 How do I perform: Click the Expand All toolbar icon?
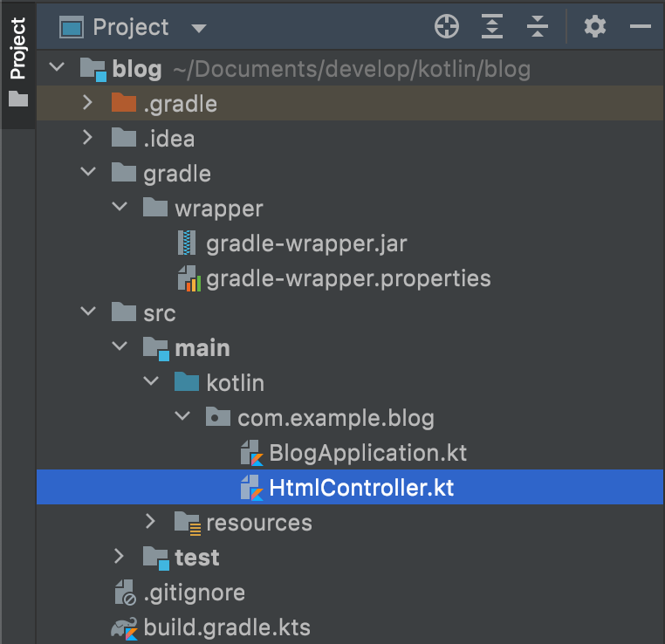[x=492, y=26]
